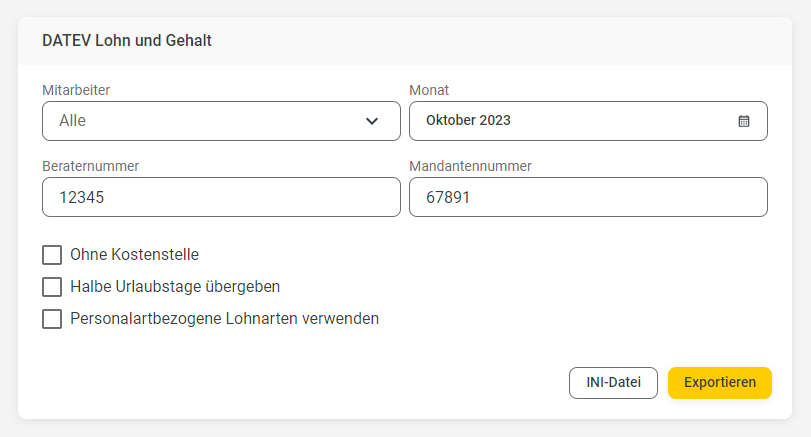Click the INI-Datei button
The image size is (811, 437).
[613, 383]
